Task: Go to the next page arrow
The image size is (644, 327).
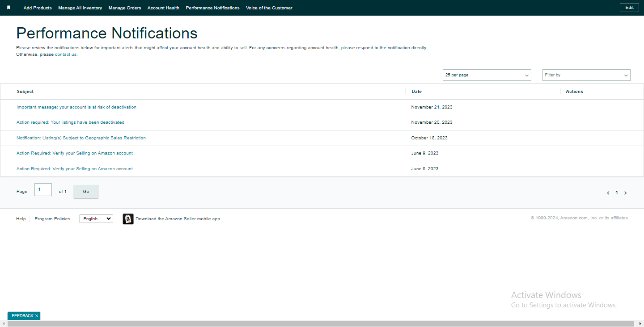Action: tap(625, 193)
